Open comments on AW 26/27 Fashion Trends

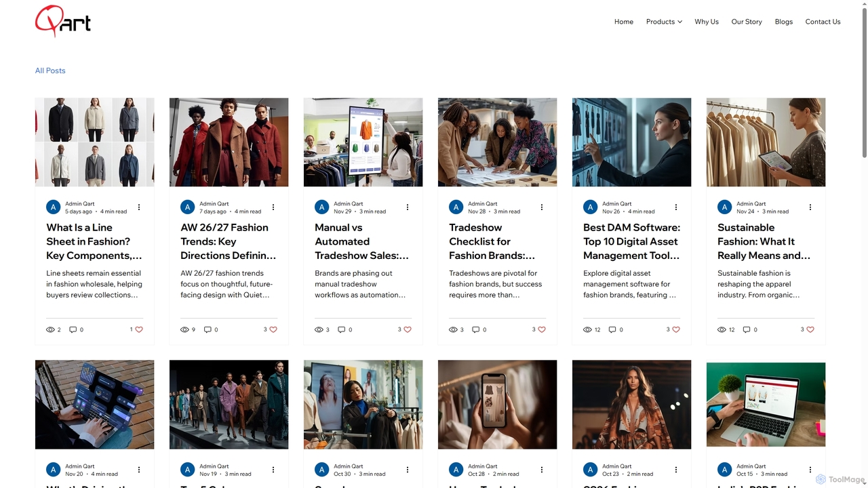click(x=211, y=329)
